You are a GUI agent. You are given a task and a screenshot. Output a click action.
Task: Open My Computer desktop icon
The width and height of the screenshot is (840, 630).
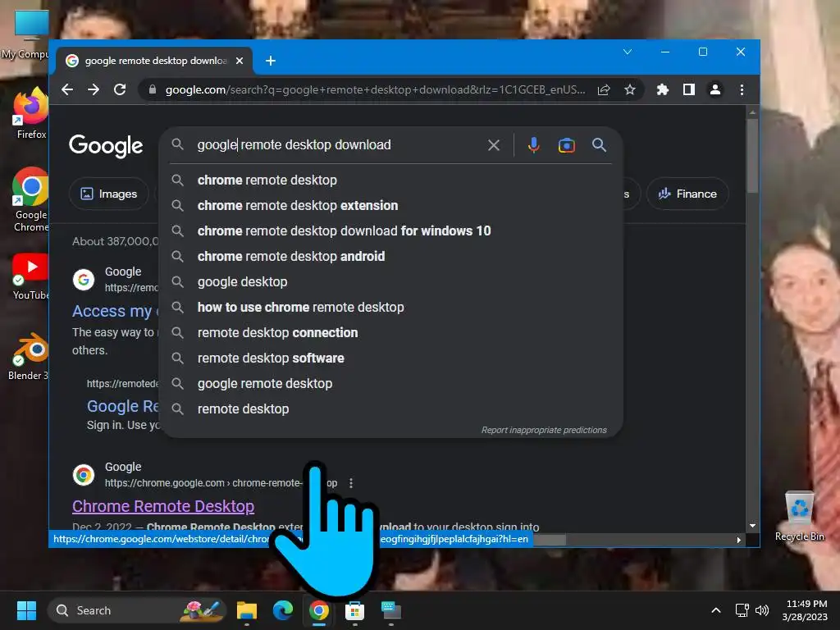click(x=25, y=34)
